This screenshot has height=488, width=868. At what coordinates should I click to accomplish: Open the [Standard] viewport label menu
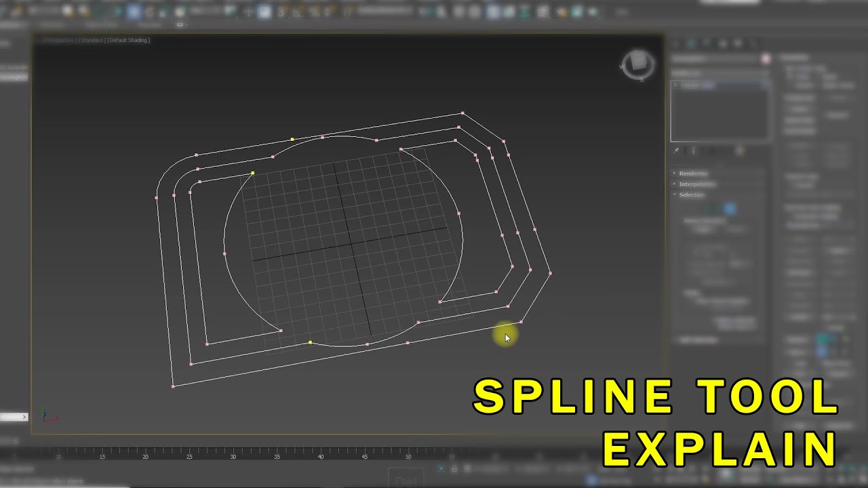[x=92, y=41]
